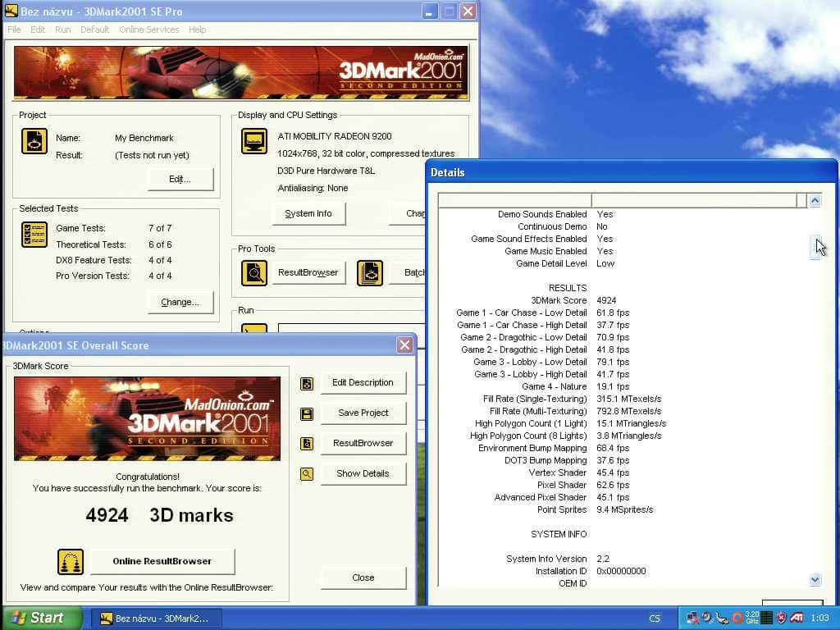Click the 'Environment Bump Mapping' row label
The height and width of the screenshot is (630, 840).
pos(532,449)
